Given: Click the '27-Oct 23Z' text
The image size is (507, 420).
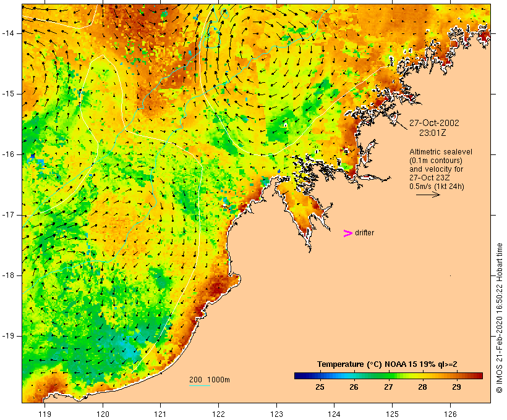Looking at the screenshot, I should [430, 178].
